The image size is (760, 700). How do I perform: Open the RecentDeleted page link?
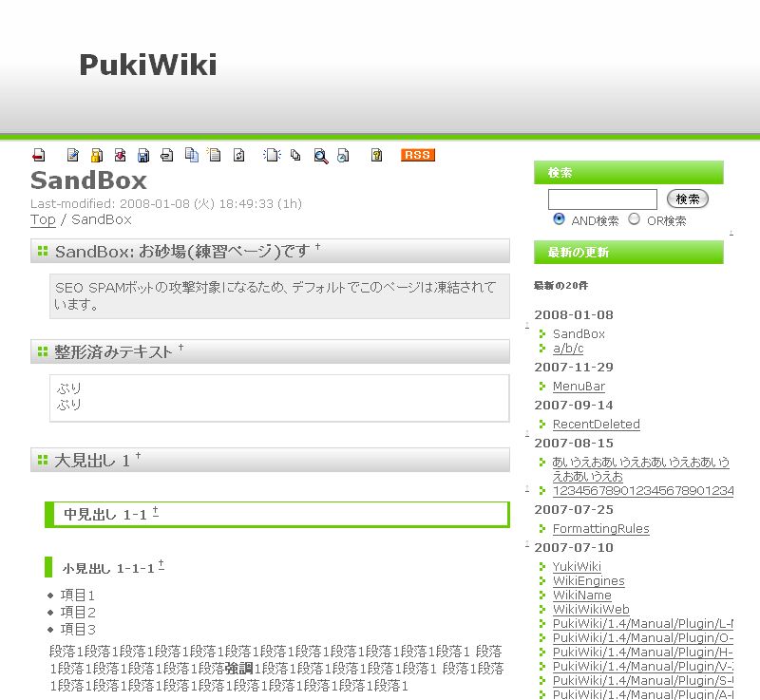click(596, 425)
